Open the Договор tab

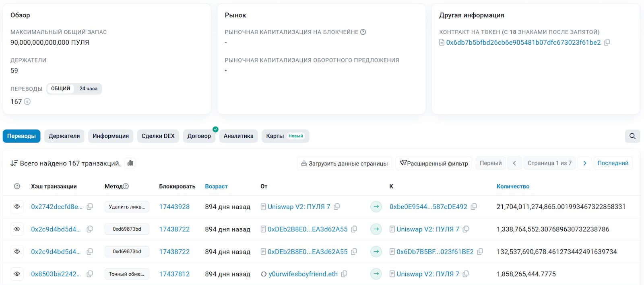pyautogui.click(x=199, y=136)
